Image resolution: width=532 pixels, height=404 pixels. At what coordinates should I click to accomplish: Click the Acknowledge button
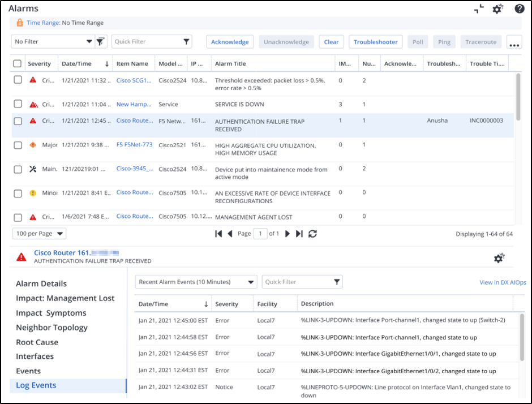point(229,41)
